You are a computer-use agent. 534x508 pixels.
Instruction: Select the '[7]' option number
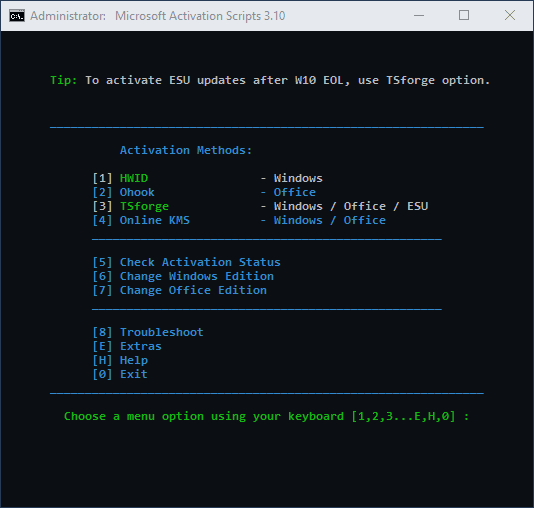pos(102,290)
